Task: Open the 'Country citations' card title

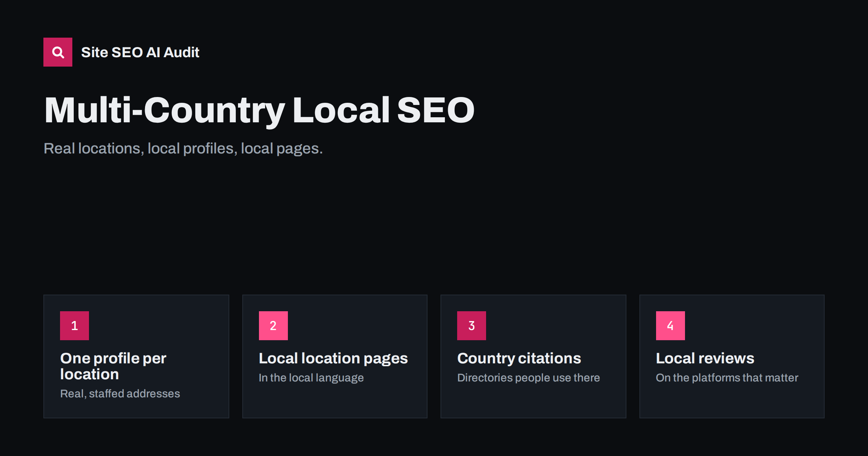Action: click(519, 359)
